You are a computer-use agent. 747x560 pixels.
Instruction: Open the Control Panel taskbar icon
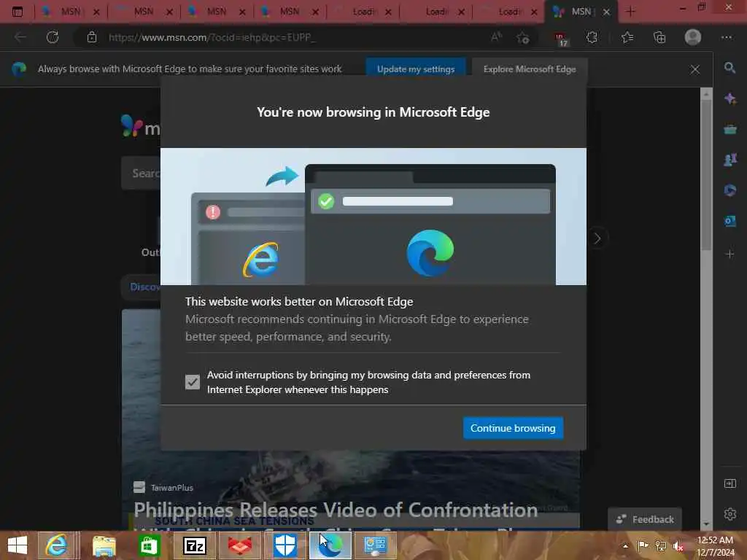(x=376, y=545)
